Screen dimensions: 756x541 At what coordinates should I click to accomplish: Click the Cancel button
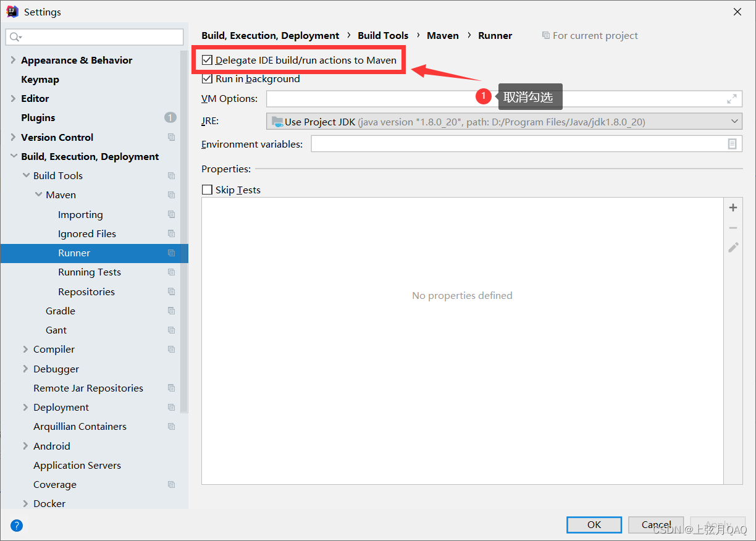[x=656, y=524]
